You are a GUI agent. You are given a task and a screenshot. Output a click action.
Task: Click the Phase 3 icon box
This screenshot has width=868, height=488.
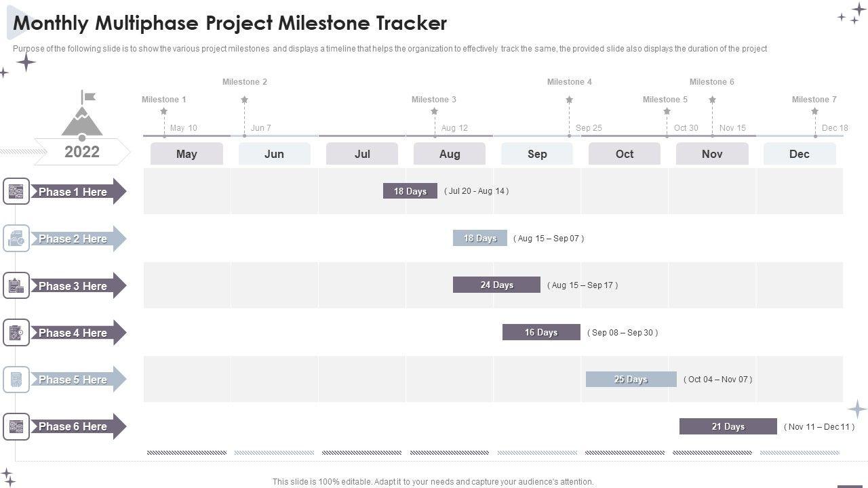pos(16,286)
